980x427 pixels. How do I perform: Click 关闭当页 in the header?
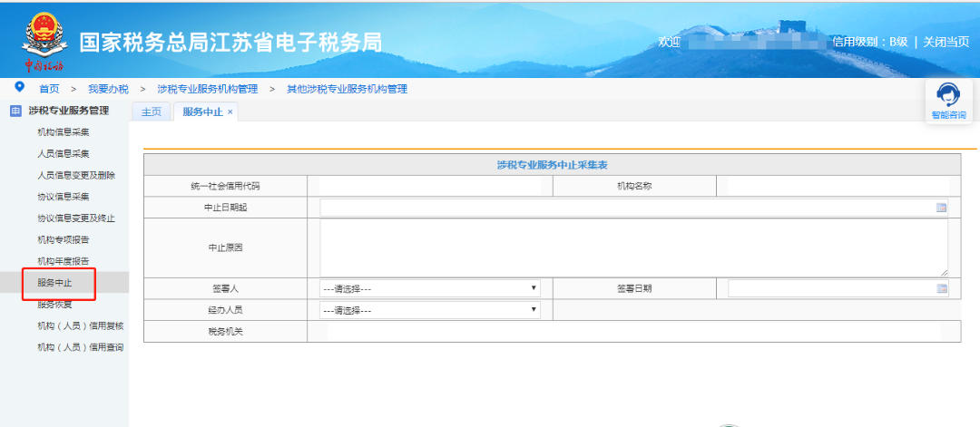[946, 42]
